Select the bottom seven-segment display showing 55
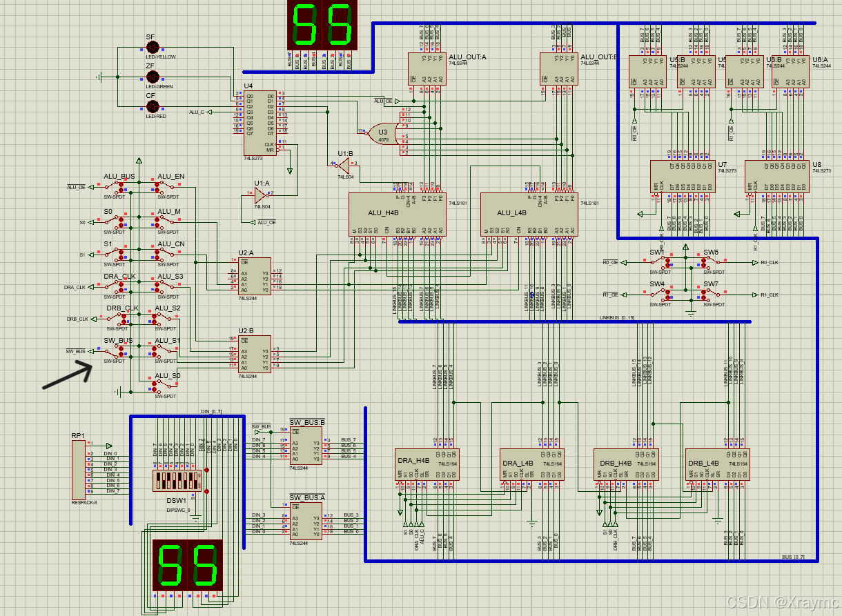Screen dimensions: 842x616 (x=187, y=565)
